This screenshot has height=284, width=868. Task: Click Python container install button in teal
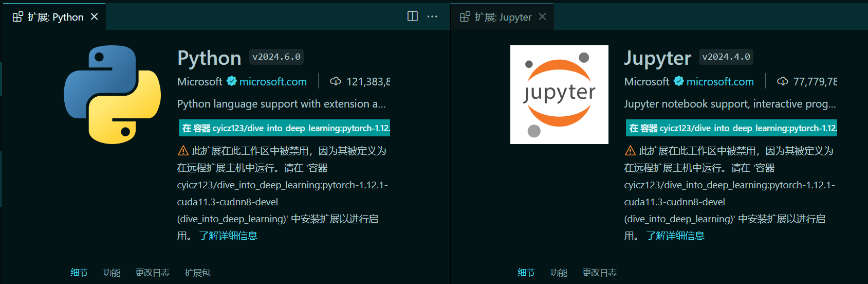click(x=284, y=128)
